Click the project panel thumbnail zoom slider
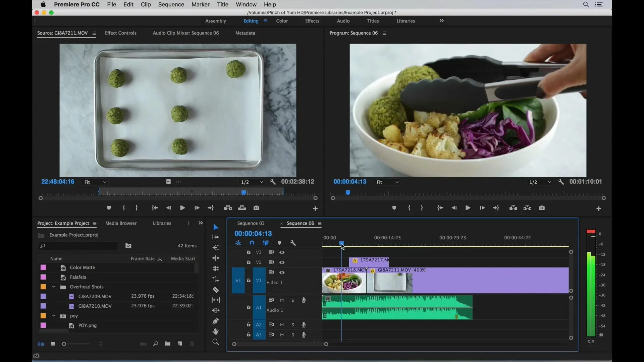The image size is (644, 362). coord(76,344)
